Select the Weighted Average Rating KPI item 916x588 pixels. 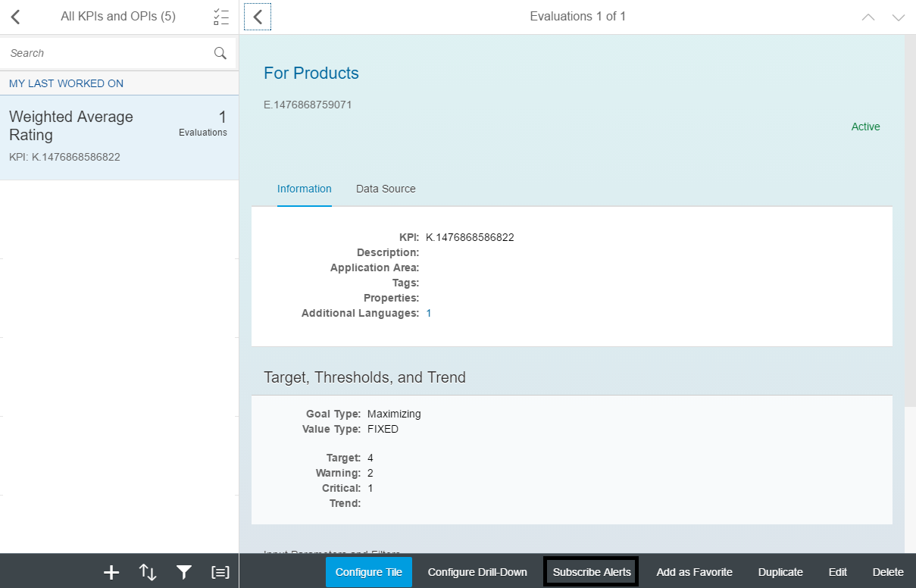(119, 137)
